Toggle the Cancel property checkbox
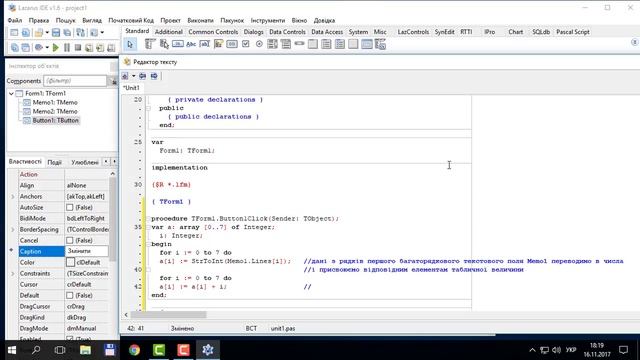 coord(70,240)
